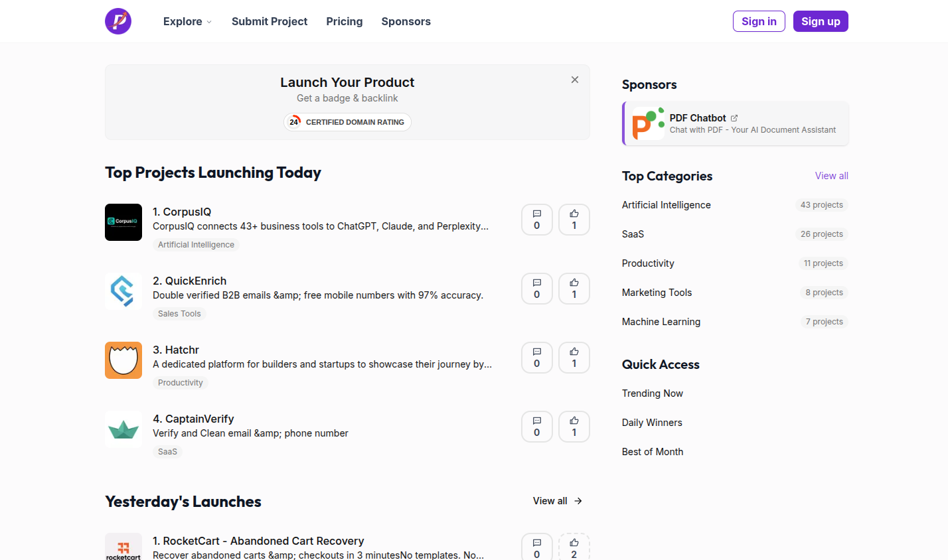Screen dimensions: 948x560
Task: Click the 11 projects count badge
Action: [823, 263]
